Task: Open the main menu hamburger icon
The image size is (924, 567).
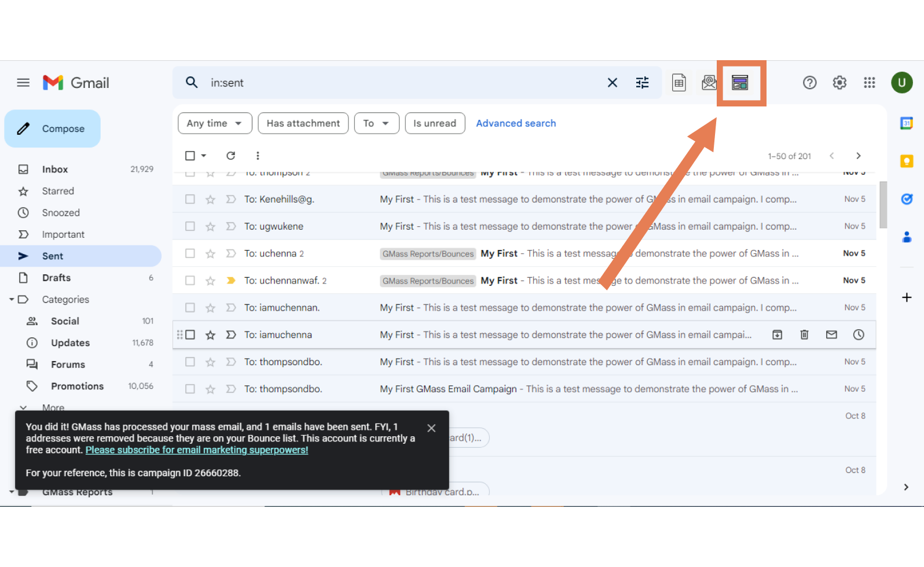Action: pos(23,83)
